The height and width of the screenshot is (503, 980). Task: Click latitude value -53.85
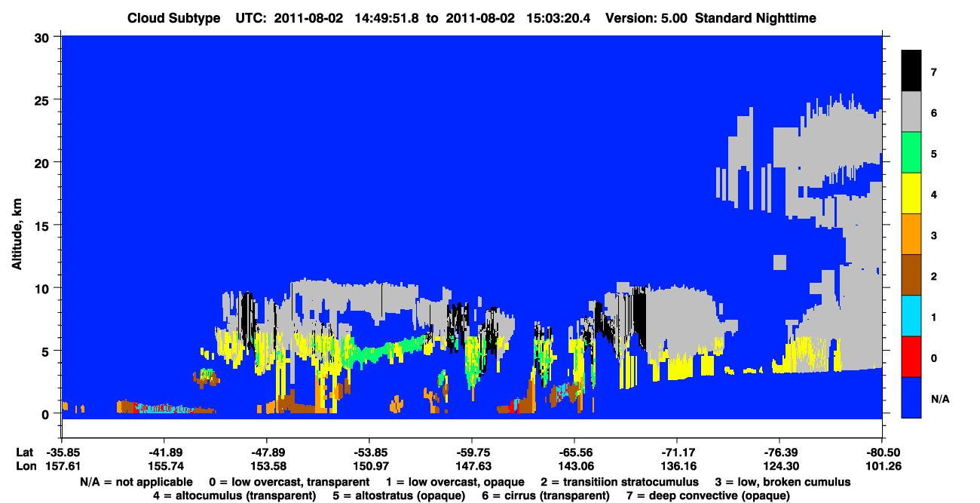(x=369, y=452)
